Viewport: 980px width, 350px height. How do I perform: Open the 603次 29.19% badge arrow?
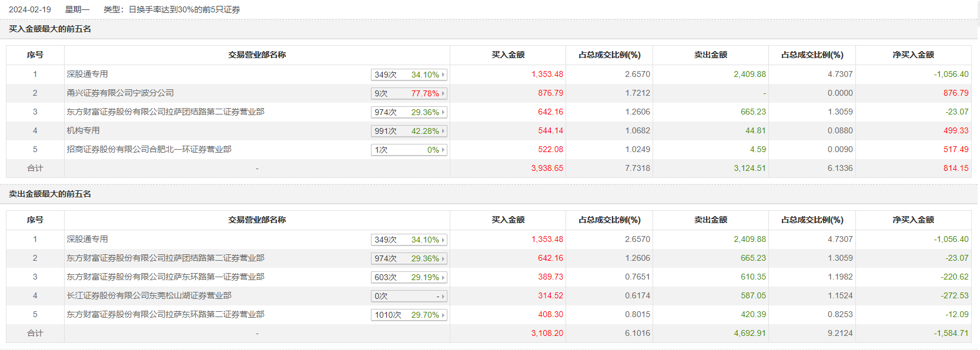point(443,277)
